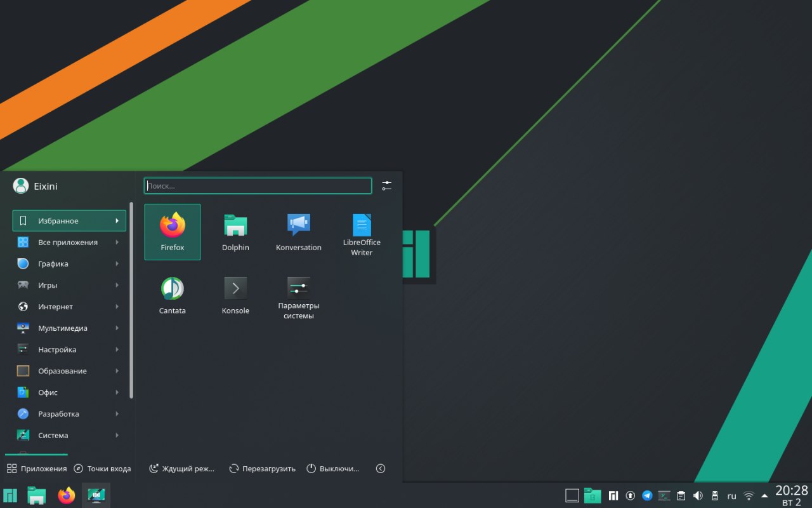Click the show desktop tray icon

pos(572,495)
